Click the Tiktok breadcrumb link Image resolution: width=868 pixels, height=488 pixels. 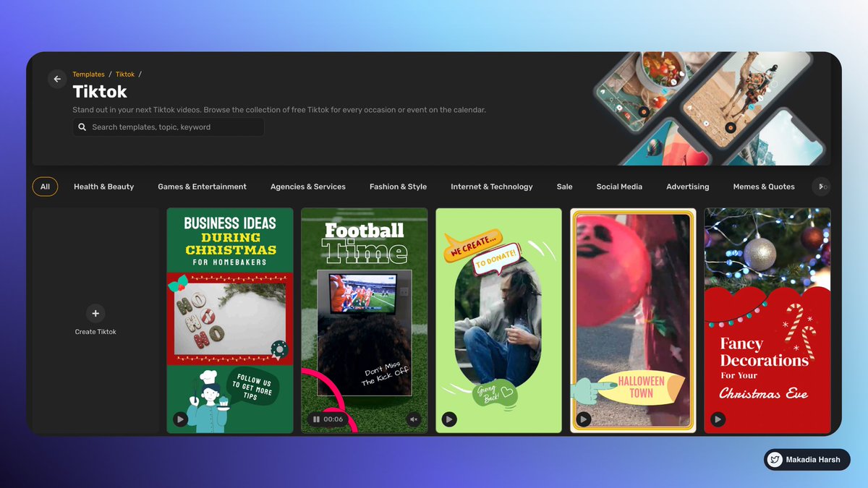point(125,74)
